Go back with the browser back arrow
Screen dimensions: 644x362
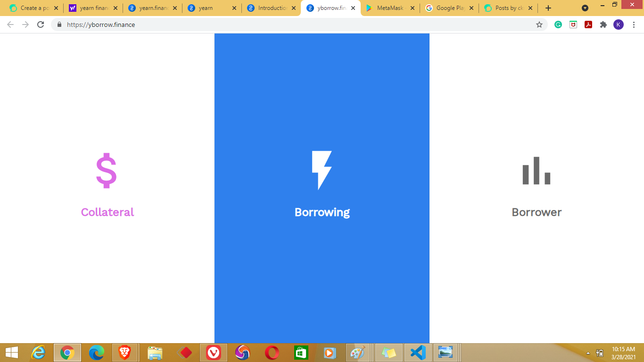pos(10,25)
